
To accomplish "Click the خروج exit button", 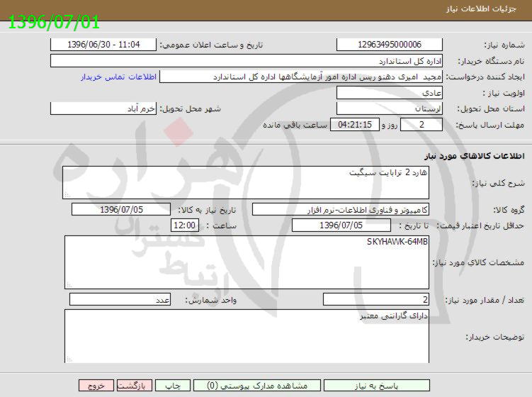I will tap(96, 386).
